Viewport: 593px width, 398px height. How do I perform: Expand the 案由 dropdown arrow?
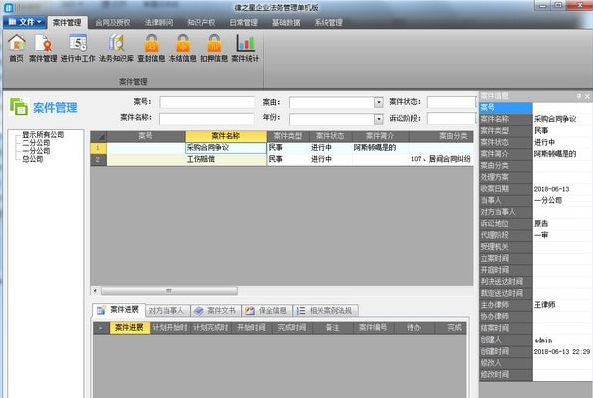pyautogui.click(x=379, y=102)
